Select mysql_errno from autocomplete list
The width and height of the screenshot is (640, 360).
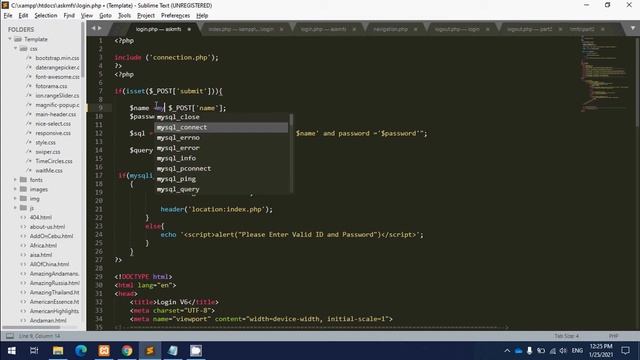(x=222, y=138)
